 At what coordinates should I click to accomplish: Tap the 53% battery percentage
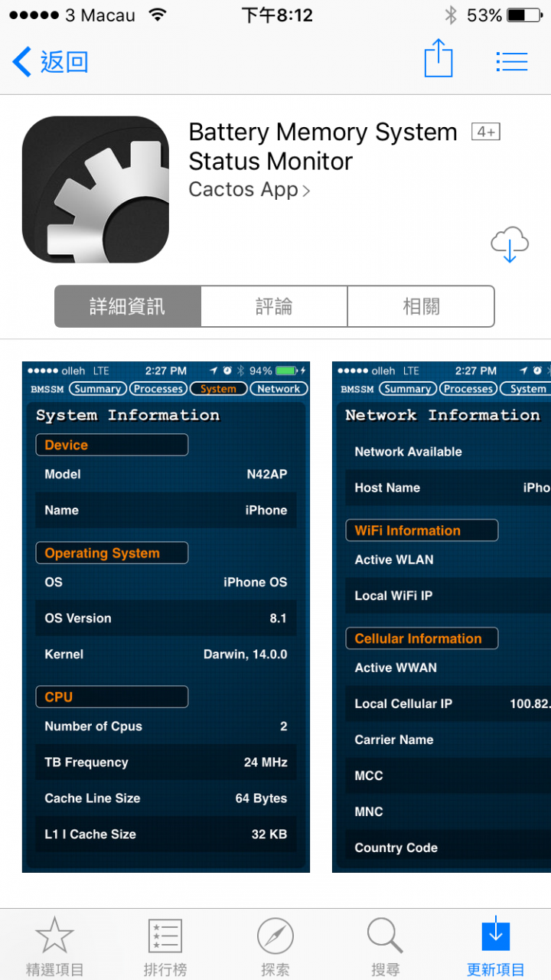tap(484, 15)
